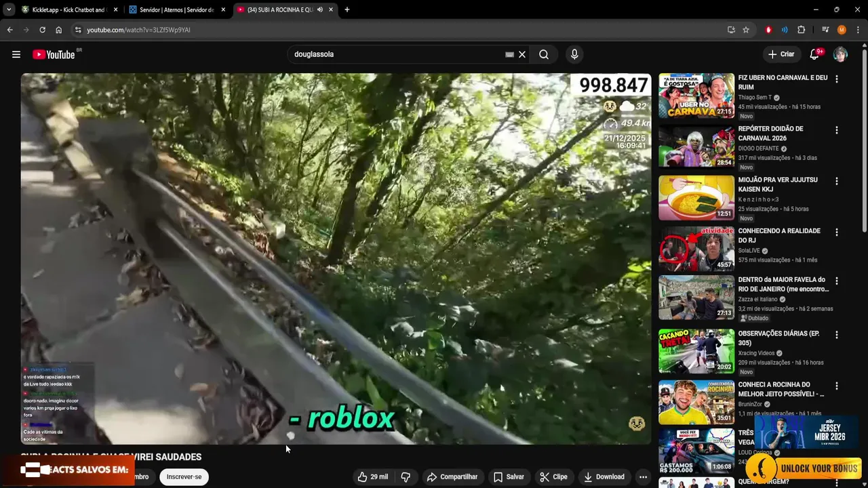Like the video with 29 mil
Viewport: 868px width, 488px height.
[373, 476]
